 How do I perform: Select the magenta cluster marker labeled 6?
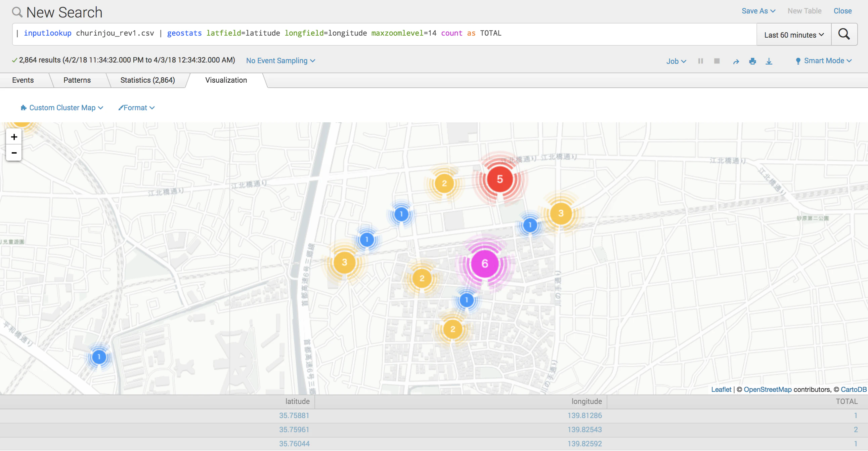click(484, 263)
